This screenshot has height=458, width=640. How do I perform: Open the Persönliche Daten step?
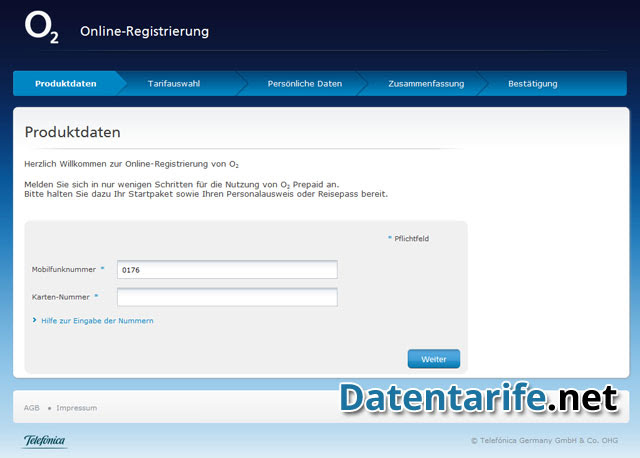(304, 84)
